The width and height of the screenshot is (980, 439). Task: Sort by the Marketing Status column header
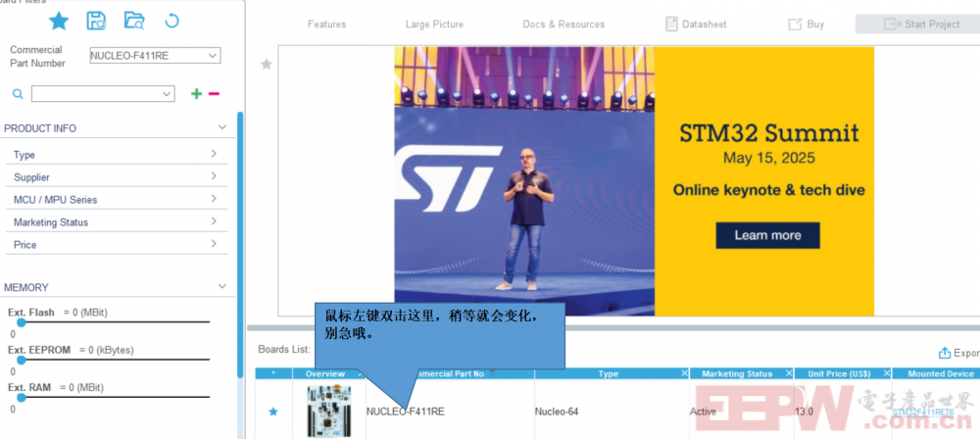[737, 374]
